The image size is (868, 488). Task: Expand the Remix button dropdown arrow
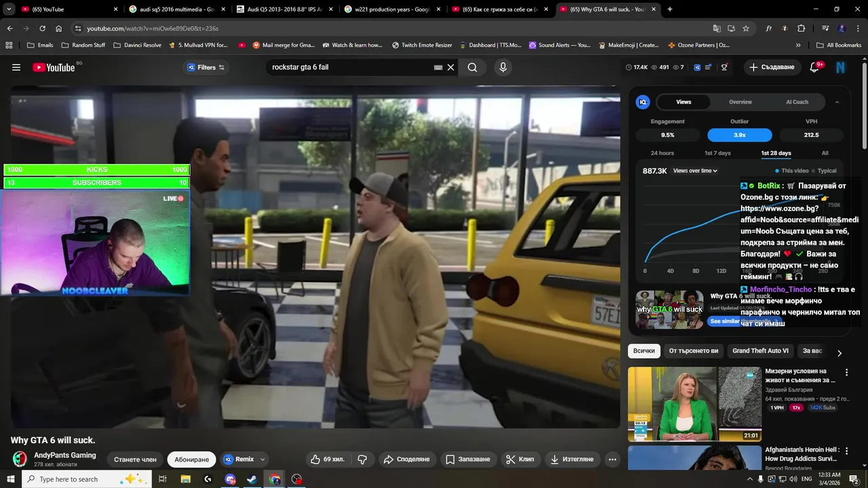coord(262,459)
